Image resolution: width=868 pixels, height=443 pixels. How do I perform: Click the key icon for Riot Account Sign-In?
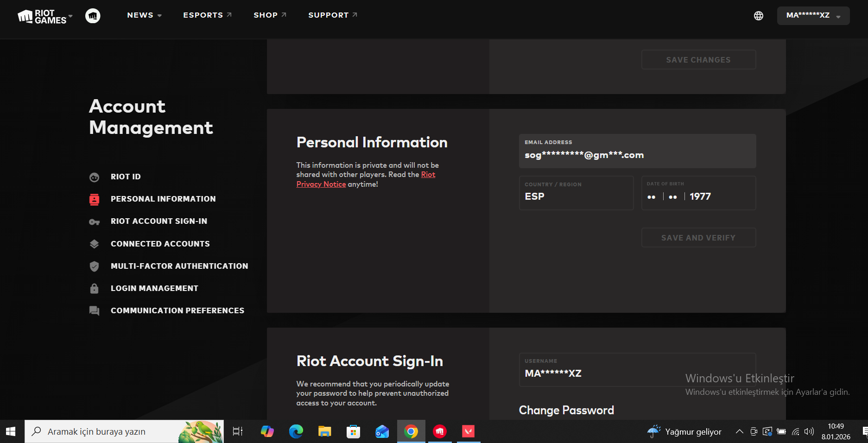94,222
